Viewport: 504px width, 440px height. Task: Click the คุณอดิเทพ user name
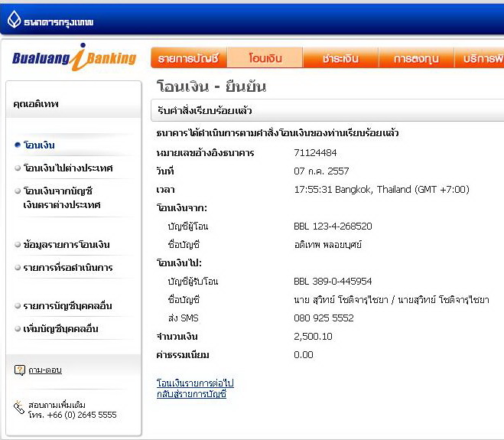[36, 104]
